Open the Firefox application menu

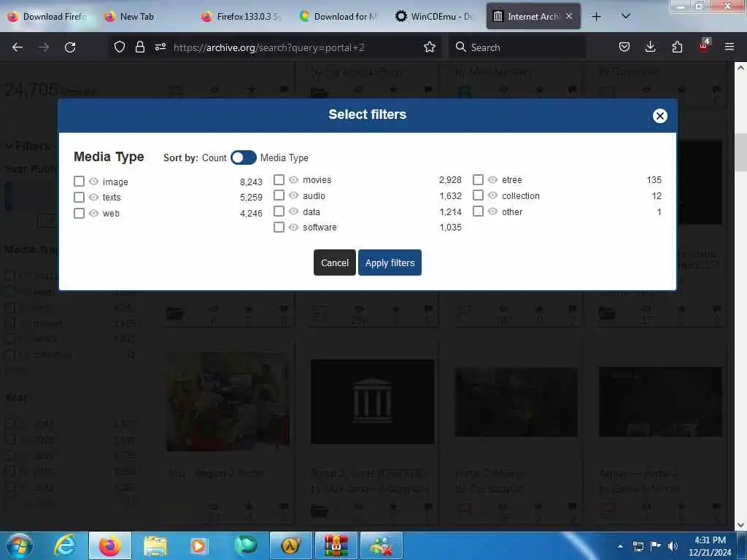pyautogui.click(x=729, y=47)
